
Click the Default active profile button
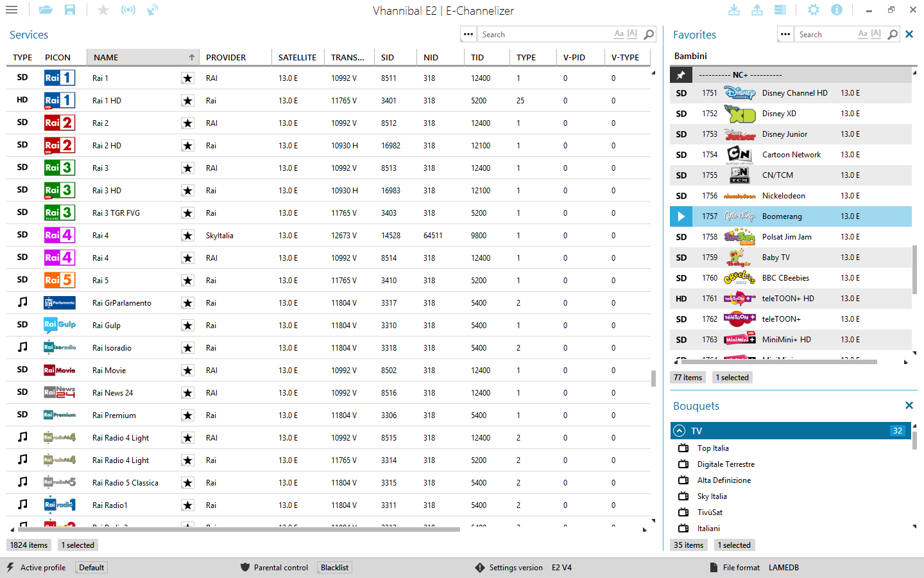coord(92,568)
